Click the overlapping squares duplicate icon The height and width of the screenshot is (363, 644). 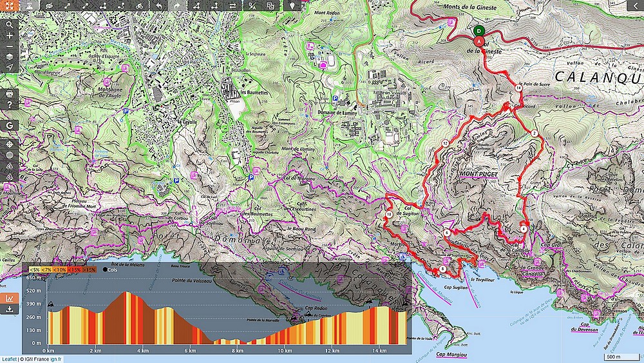(x=270, y=5)
